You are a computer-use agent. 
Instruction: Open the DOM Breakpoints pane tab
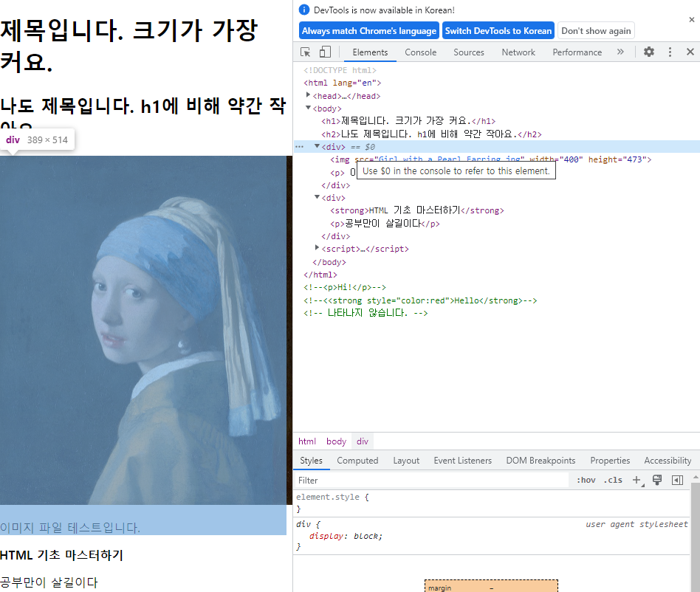point(541,461)
